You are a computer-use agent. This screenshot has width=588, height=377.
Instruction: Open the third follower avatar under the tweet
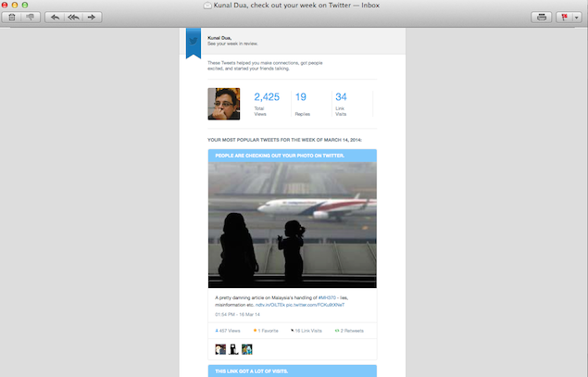246,349
